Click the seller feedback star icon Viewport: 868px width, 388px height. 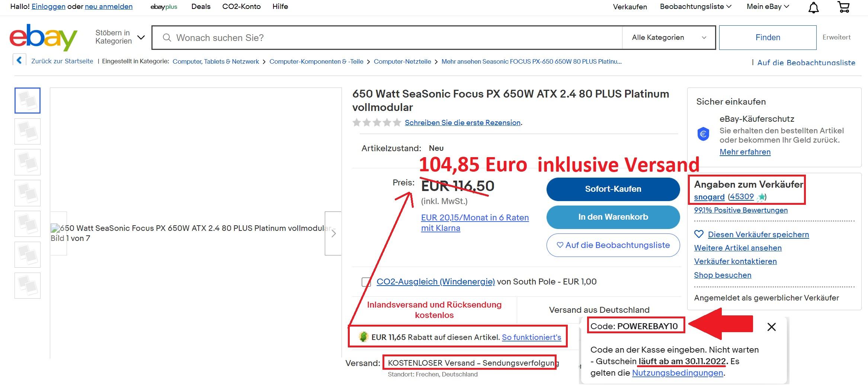tap(761, 197)
